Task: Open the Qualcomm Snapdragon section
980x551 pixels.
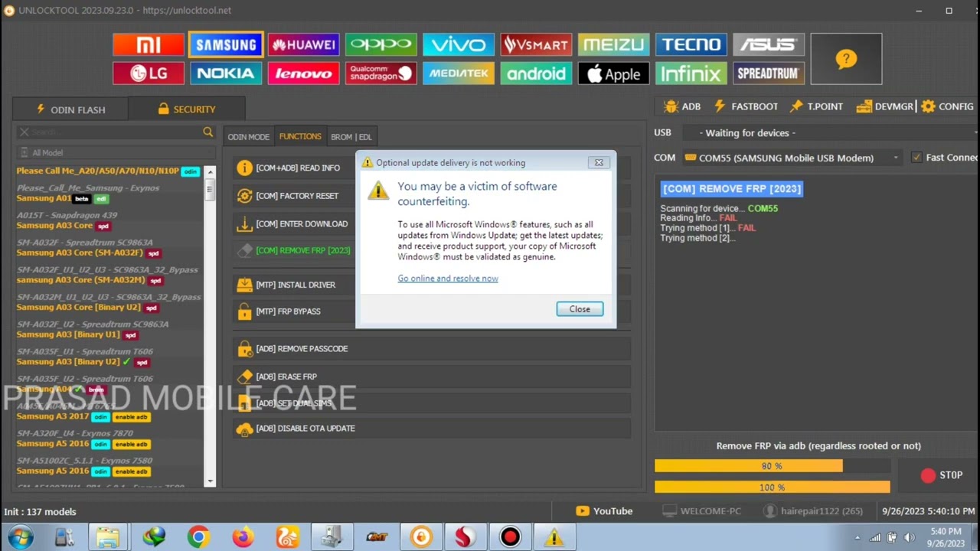Action: point(381,73)
